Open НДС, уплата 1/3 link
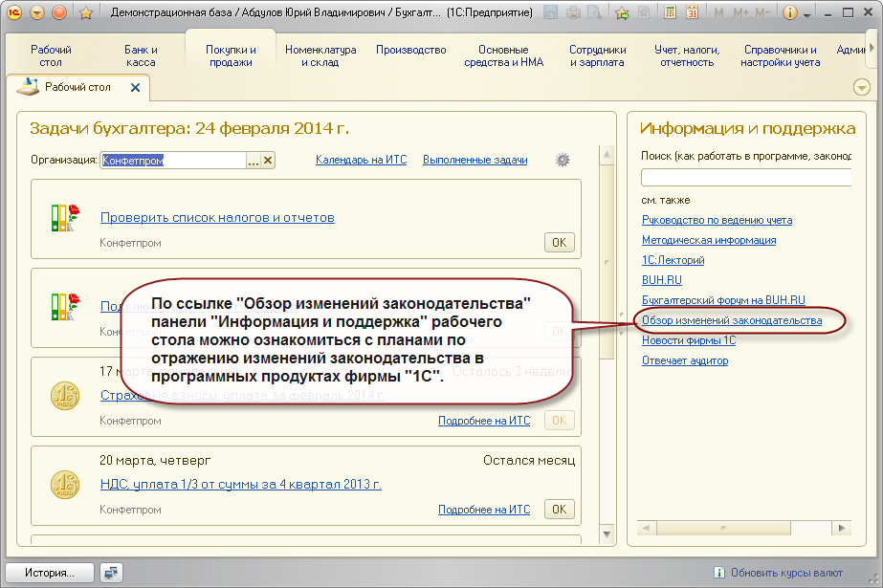 point(240,485)
